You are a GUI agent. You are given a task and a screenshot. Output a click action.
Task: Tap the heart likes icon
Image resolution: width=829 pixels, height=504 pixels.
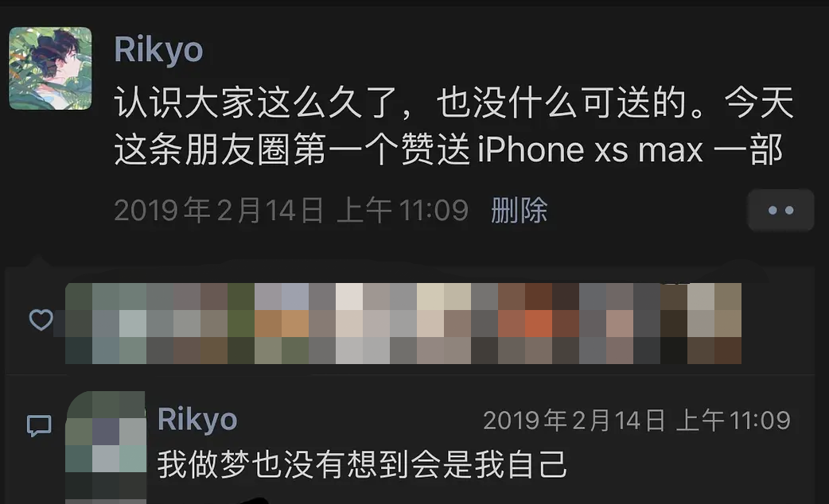(41, 320)
